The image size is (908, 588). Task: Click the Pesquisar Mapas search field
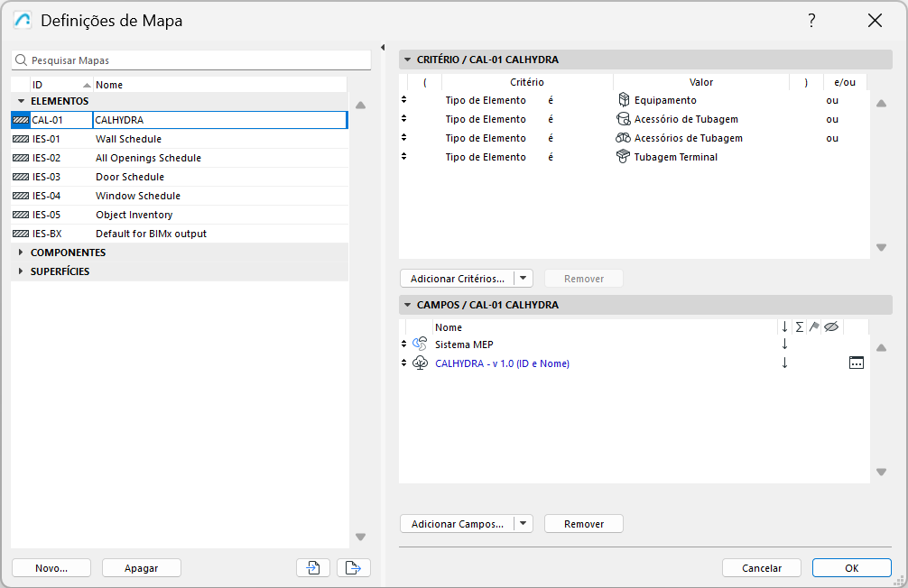point(199,60)
